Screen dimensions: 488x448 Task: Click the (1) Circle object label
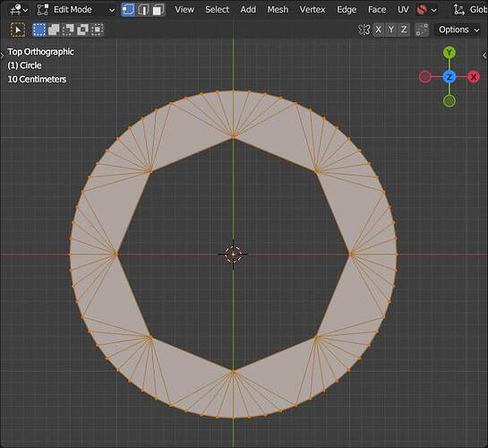(x=24, y=65)
